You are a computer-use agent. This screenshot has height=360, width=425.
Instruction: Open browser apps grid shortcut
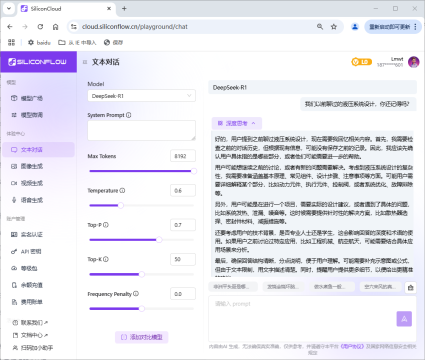click(x=11, y=42)
